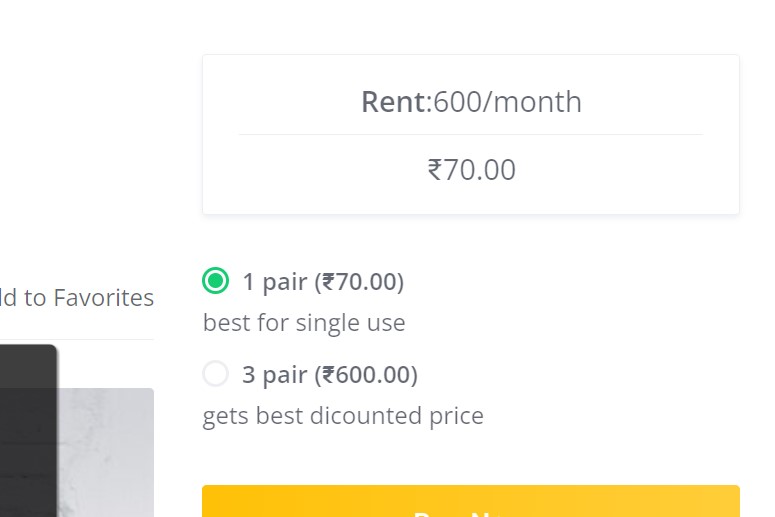
Task: Click the '600/month' rent amount text
Action: [x=507, y=102]
